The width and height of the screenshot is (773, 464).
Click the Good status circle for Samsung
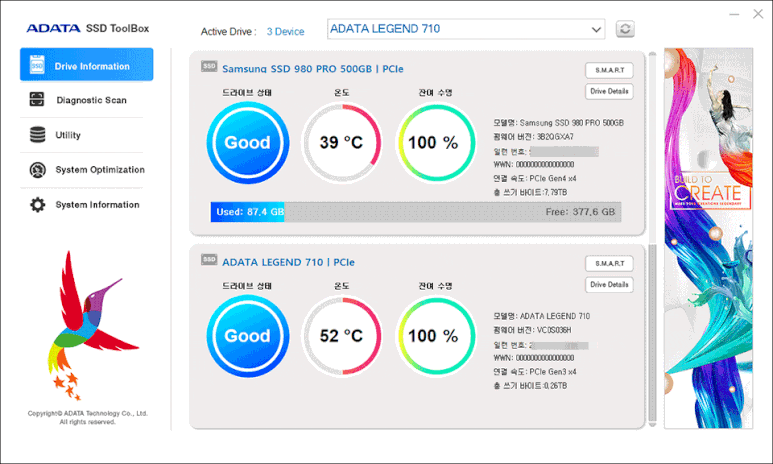point(247,143)
